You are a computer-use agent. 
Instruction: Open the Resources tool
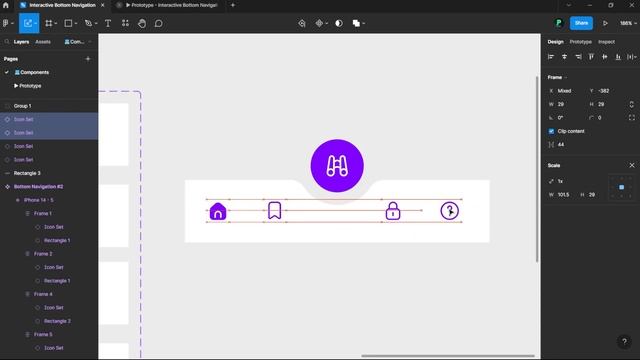click(x=125, y=23)
